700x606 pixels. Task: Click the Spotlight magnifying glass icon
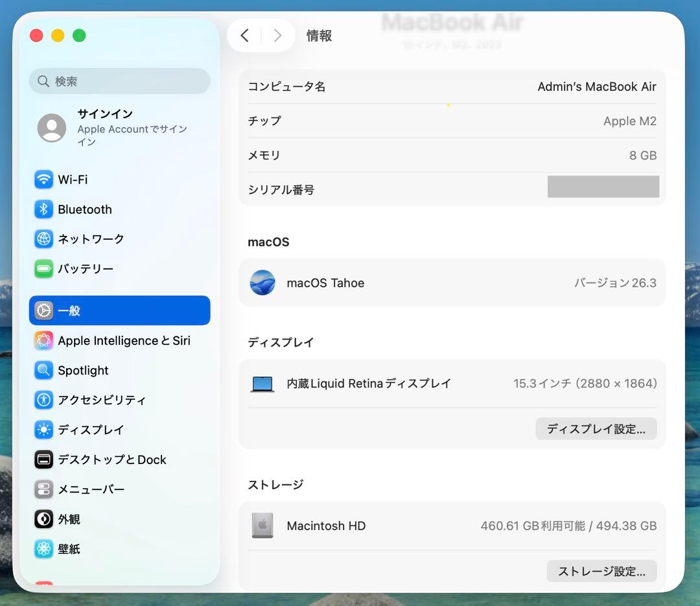pos(43,370)
